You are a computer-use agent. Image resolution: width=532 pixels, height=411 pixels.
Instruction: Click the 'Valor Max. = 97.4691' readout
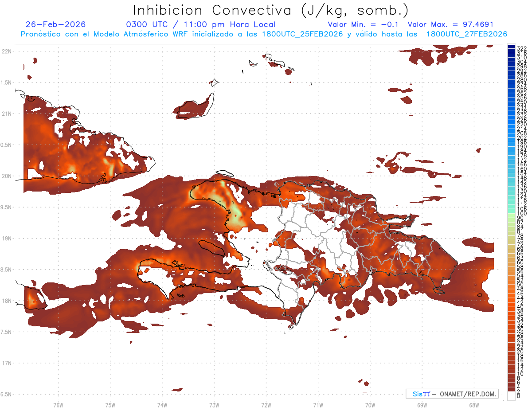pyautogui.click(x=450, y=24)
